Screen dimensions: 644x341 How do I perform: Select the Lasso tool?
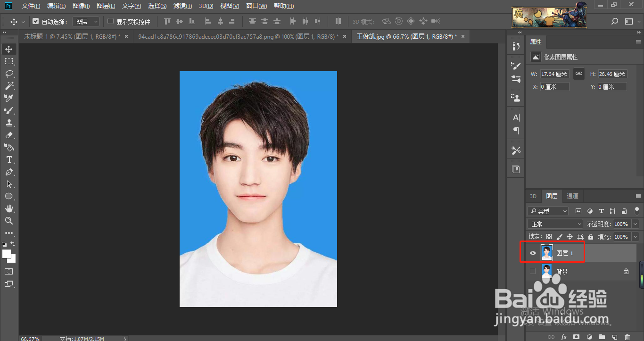(9, 74)
